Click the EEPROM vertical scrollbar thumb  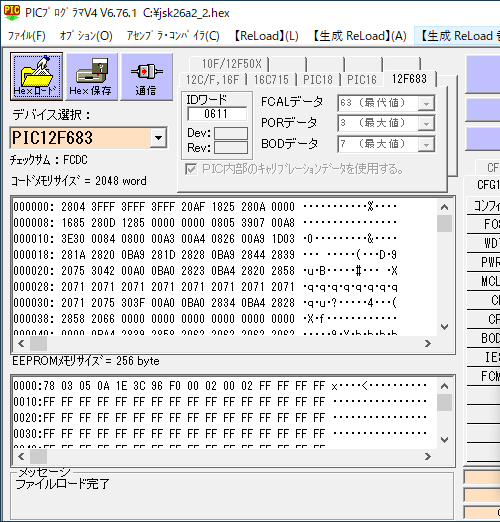(444, 403)
